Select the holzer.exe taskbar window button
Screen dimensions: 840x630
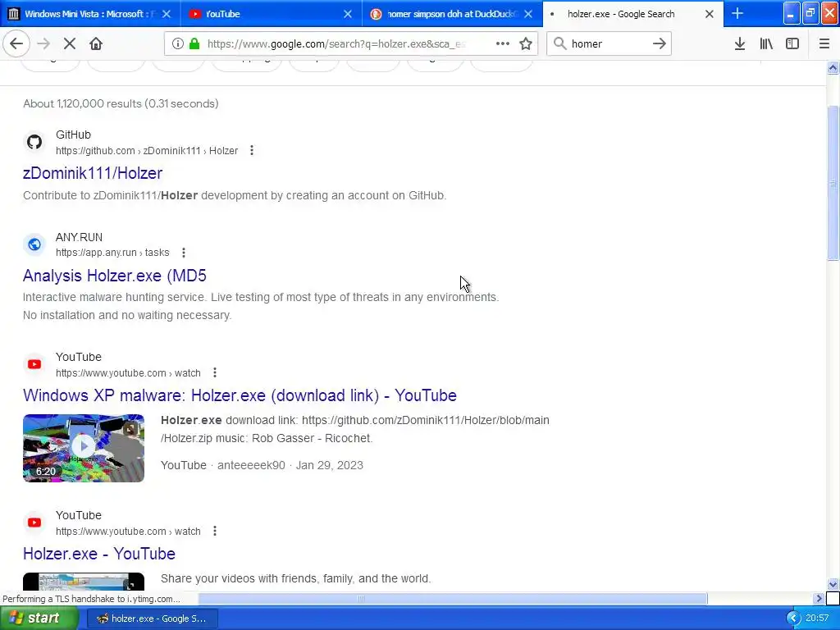(x=152, y=619)
